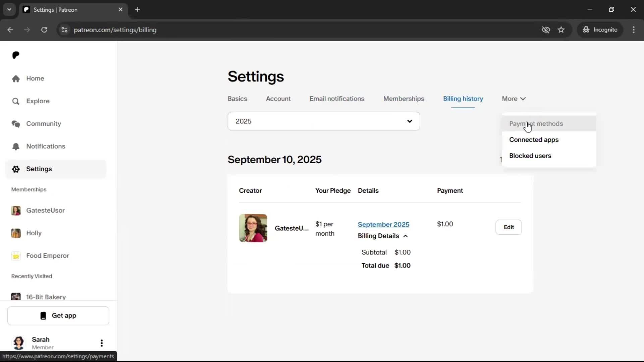Collapse the More dropdown
This screenshot has width=644, height=362.
click(x=514, y=99)
